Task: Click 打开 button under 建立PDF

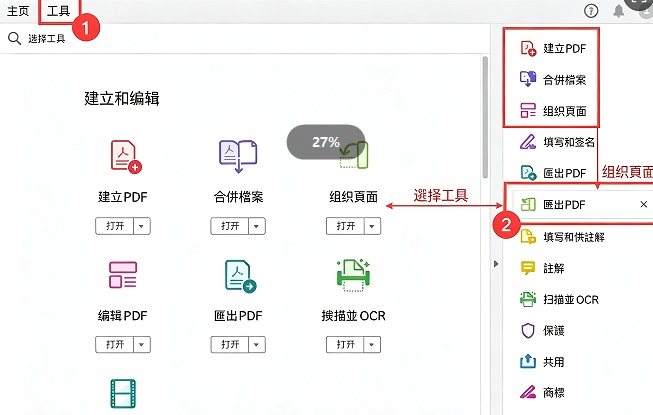Action: point(115,226)
